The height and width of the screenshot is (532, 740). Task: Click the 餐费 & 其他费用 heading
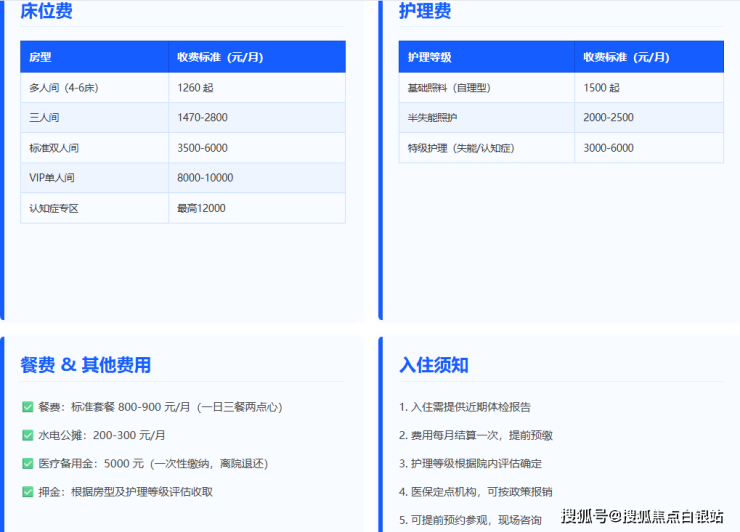[85, 365]
